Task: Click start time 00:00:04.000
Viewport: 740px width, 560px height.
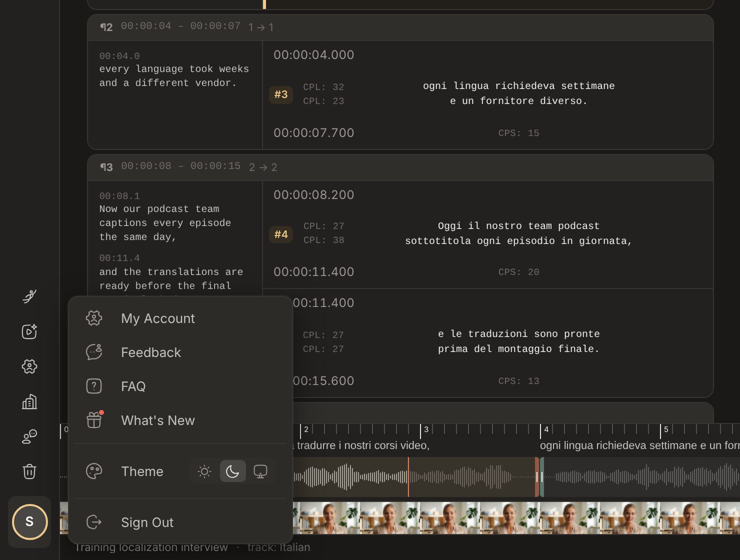Action: pyautogui.click(x=313, y=55)
